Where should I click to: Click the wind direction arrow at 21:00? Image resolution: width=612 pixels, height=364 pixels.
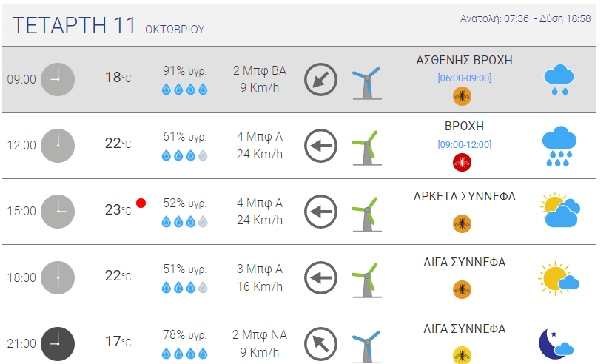320,343
